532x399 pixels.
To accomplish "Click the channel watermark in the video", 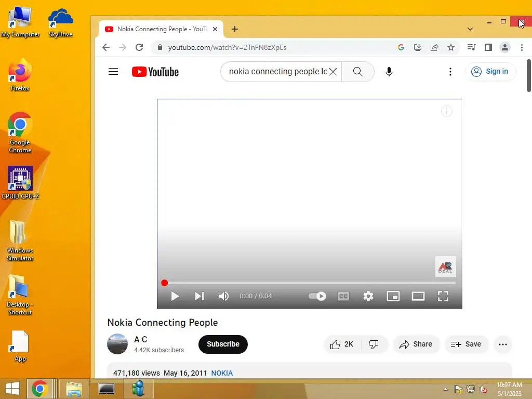I will point(445,267).
